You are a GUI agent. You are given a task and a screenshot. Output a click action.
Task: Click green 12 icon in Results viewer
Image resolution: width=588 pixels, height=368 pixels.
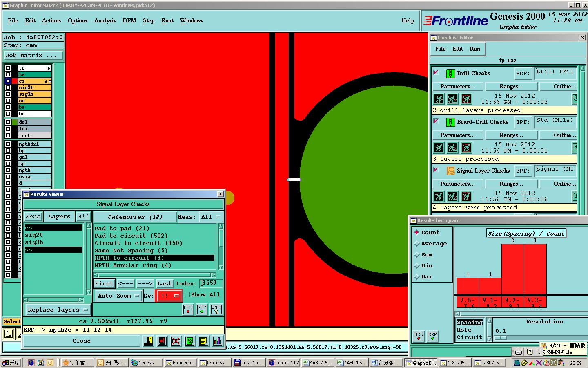(190, 341)
